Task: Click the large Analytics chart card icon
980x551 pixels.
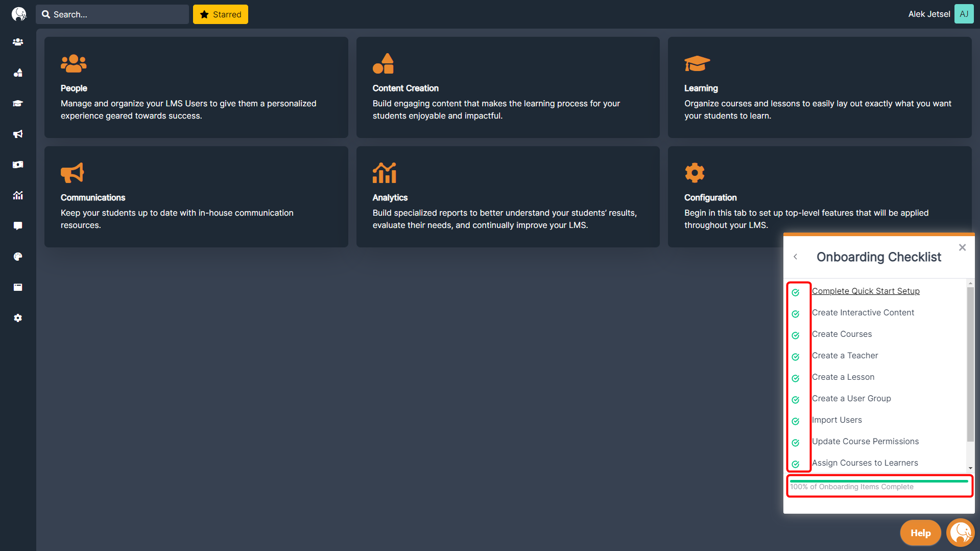Action: click(x=385, y=173)
